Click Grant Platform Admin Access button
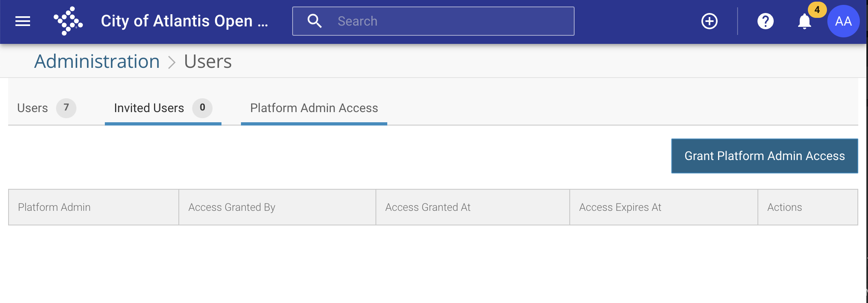 pos(765,156)
